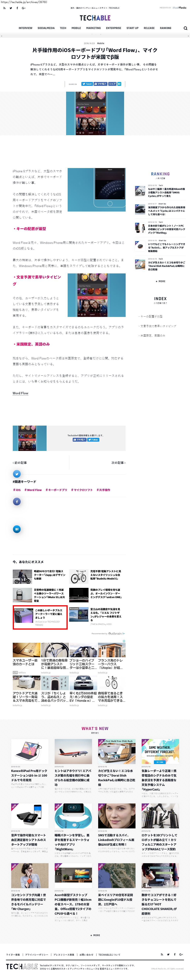Select the #マイクロソフト hashtag

pyautogui.click(x=82, y=490)
